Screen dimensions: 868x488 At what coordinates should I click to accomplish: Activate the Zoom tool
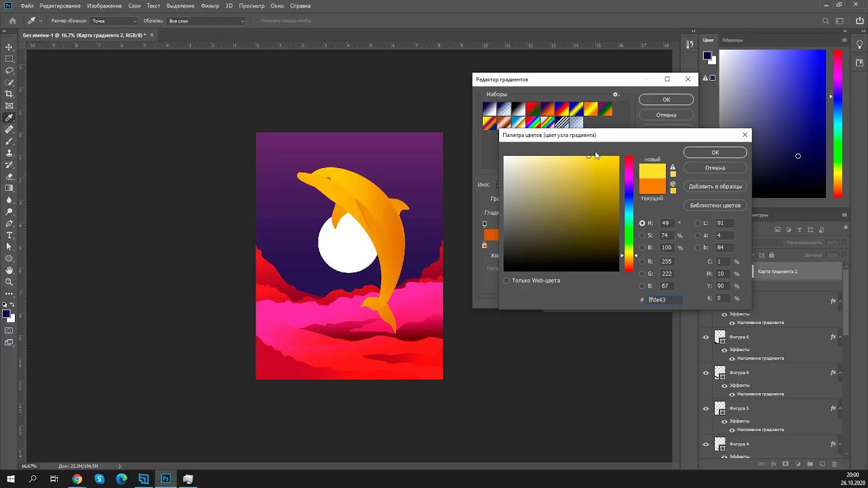click(9, 282)
